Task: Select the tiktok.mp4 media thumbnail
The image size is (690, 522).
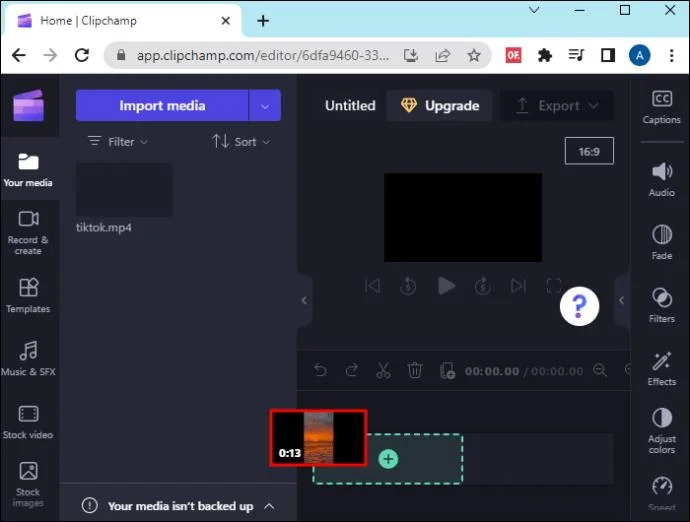Action: pos(124,191)
